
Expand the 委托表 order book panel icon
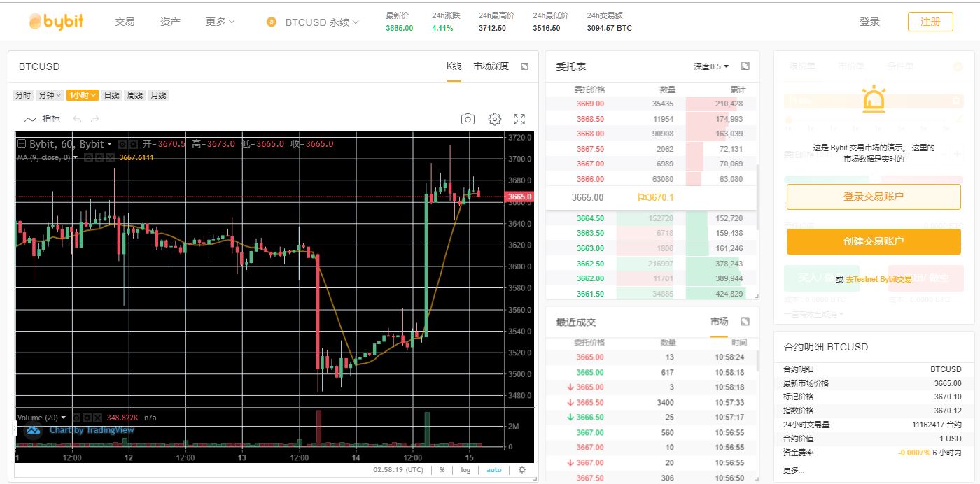[745, 66]
